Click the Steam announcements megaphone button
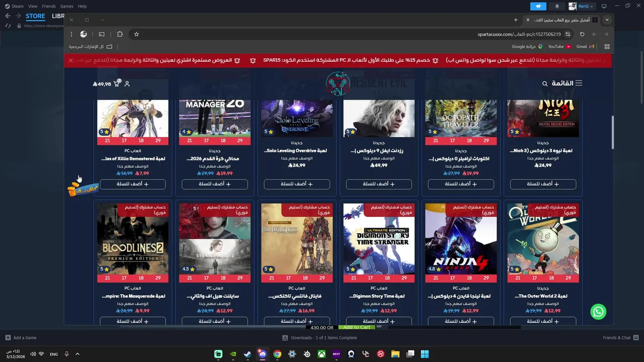 click(x=538, y=6)
